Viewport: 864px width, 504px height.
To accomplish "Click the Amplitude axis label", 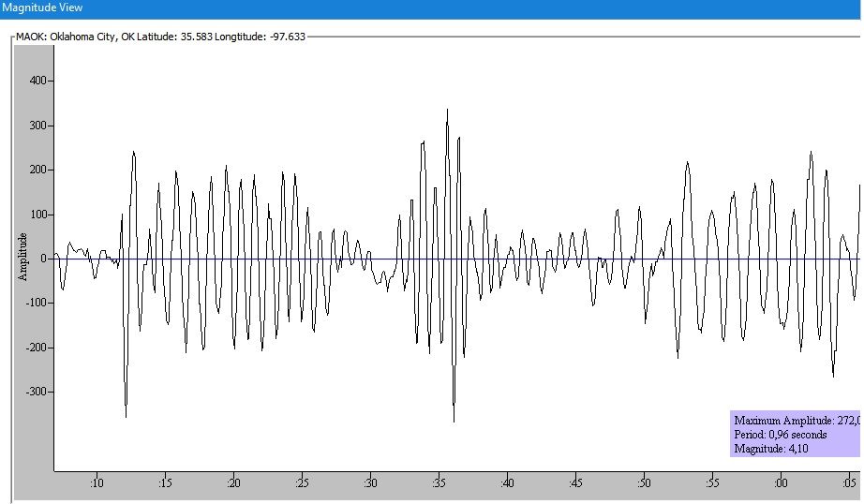I will pos(22,258).
